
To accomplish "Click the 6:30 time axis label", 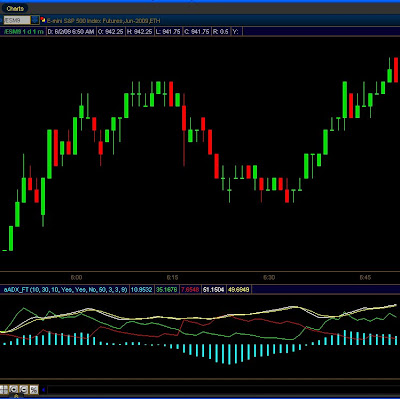I will (x=269, y=277).
